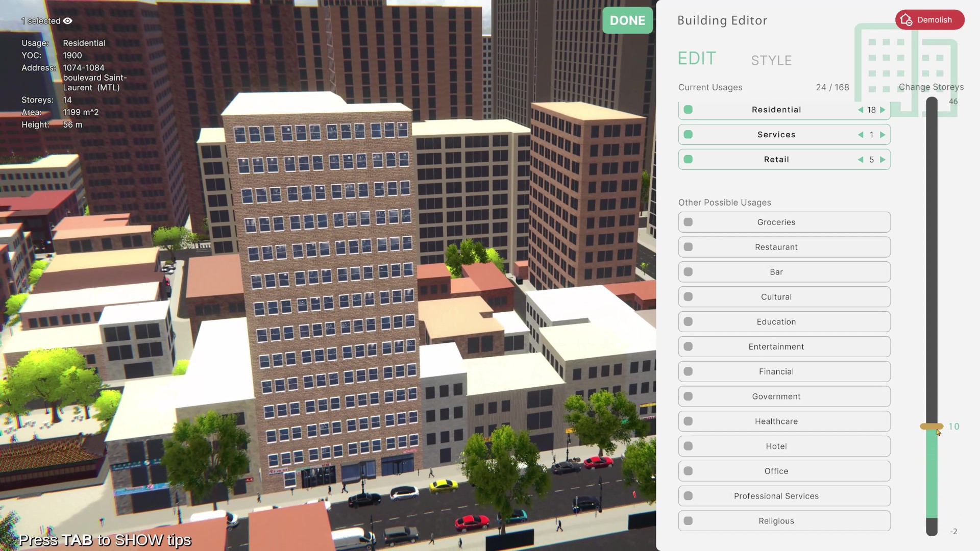Switch to the STYLE tab

(x=771, y=60)
